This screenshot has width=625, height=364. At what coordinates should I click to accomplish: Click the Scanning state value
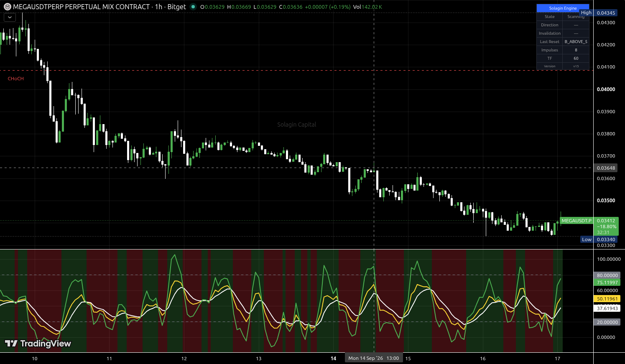576,17
